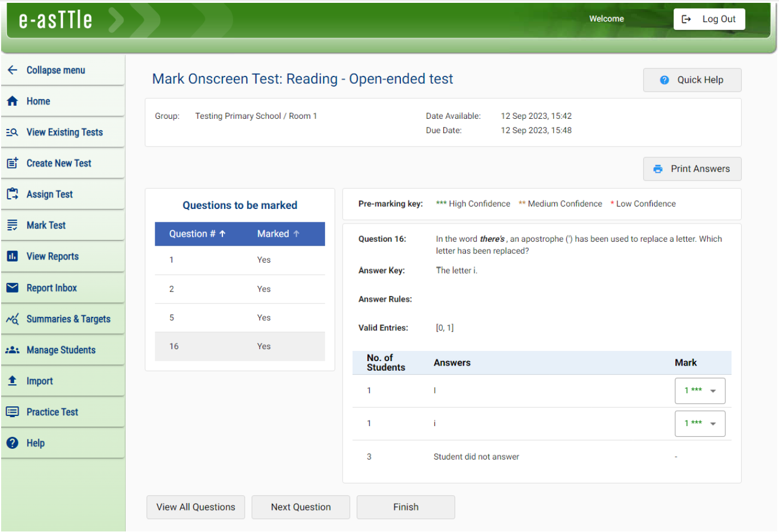Viewport: 779px width, 532px height.
Task: Click the Mark Test icon
Action: [x=14, y=225]
